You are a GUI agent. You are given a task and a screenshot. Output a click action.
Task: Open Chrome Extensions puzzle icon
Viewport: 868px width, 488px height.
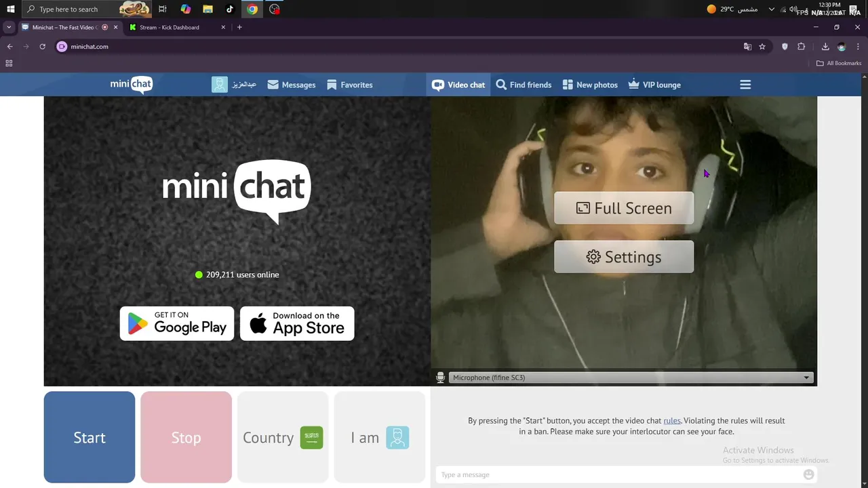[802, 47]
